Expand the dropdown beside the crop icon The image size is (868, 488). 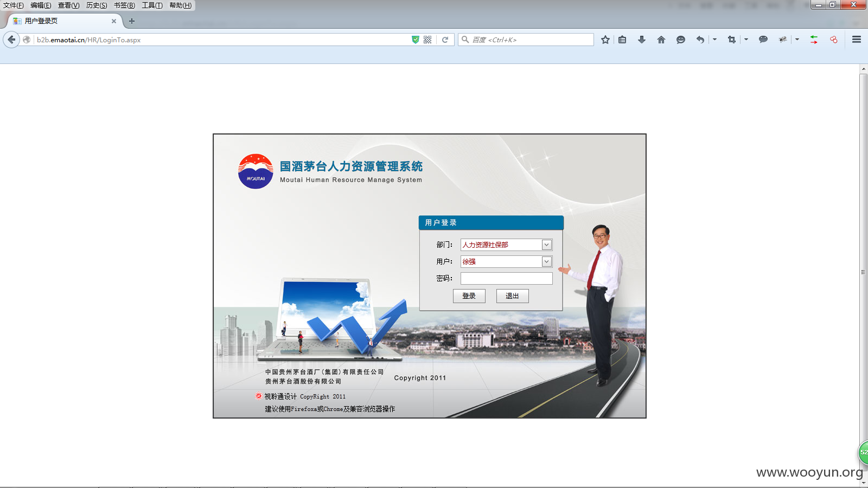tap(746, 40)
